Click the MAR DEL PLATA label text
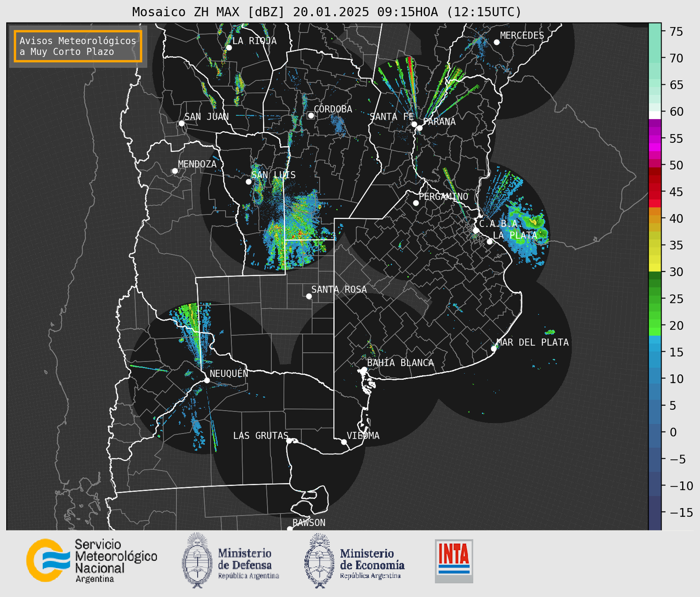Image resolution: width=700 pixels, height=597 pixels. [x=532, y=343]
